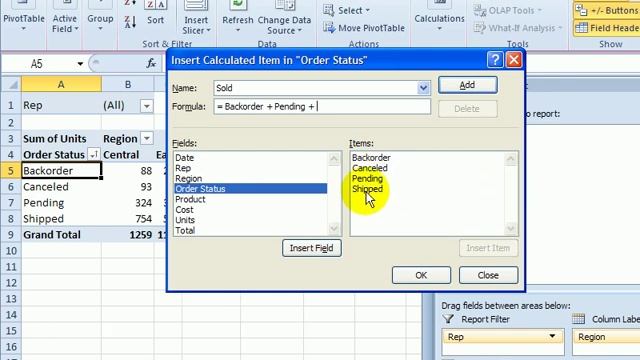The image size is (640, 360).
Task: Select column B header
Action: point(128,84)
